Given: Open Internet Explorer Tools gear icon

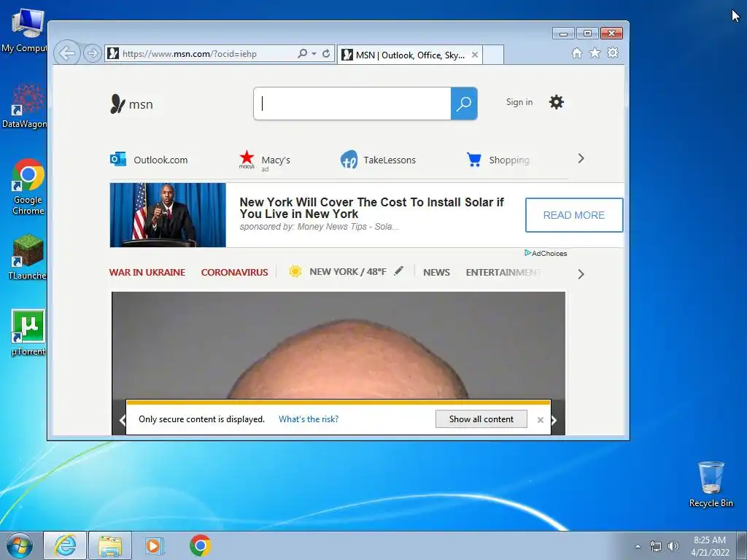Looking at the screenshot, I should tap(613, 52).
